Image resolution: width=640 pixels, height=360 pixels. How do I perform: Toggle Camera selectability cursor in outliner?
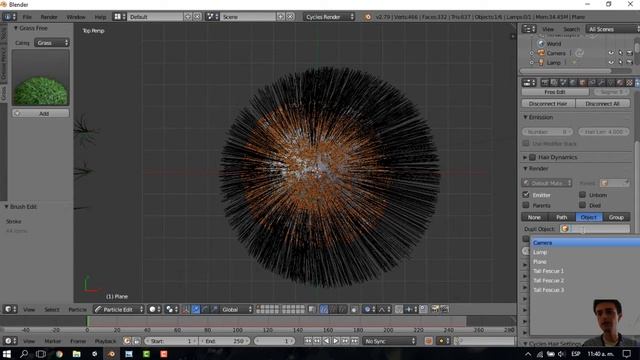pyautogui.click(x=620, y=53)
